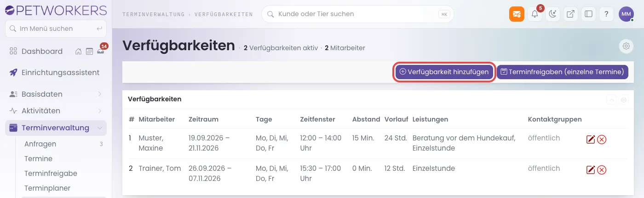Select cell 12:00 – 14:00 Uhr
The image size is (644, 198).
pyautogui.click(x=321, y=143)
